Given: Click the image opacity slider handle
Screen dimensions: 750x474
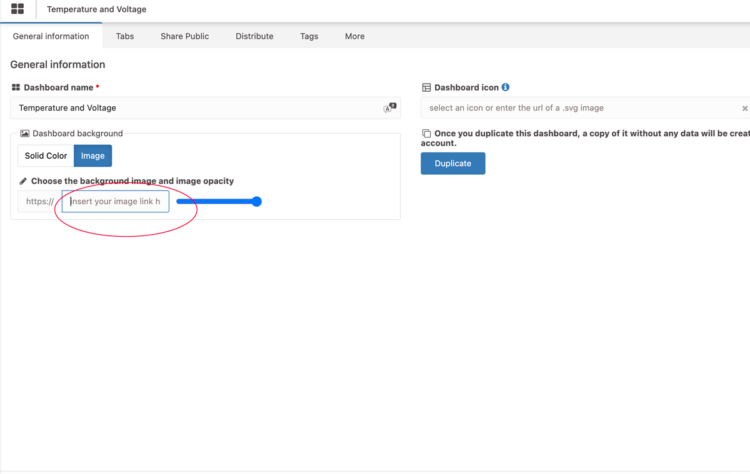Looking at the screenshot, I should pos(256,201).
